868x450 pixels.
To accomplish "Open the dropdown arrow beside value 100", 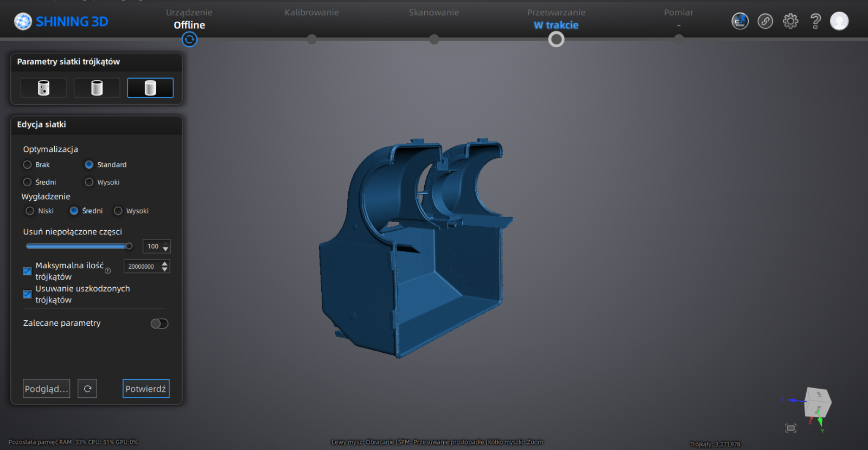I will click(165, 248).
